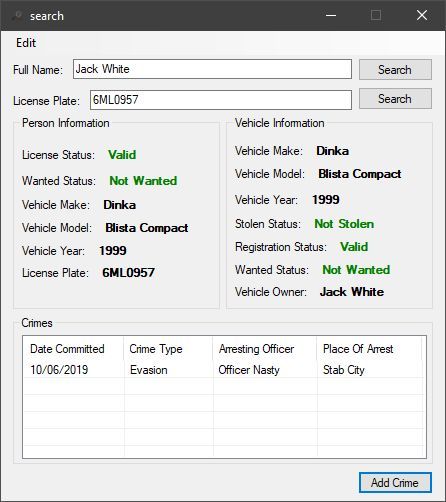
Task: Click the License Plate input field
Action: (221, 100)
